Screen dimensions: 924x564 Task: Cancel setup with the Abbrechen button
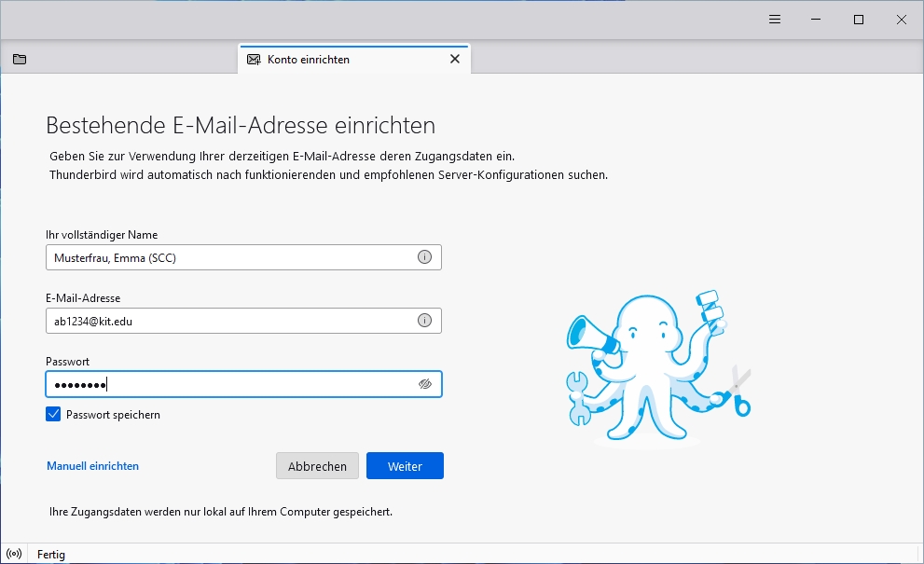317,466
